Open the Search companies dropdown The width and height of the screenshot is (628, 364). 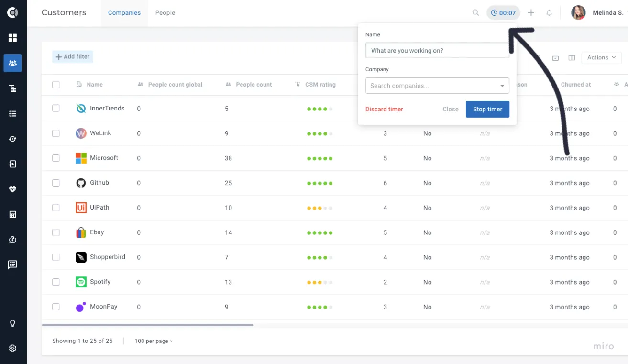437,86
